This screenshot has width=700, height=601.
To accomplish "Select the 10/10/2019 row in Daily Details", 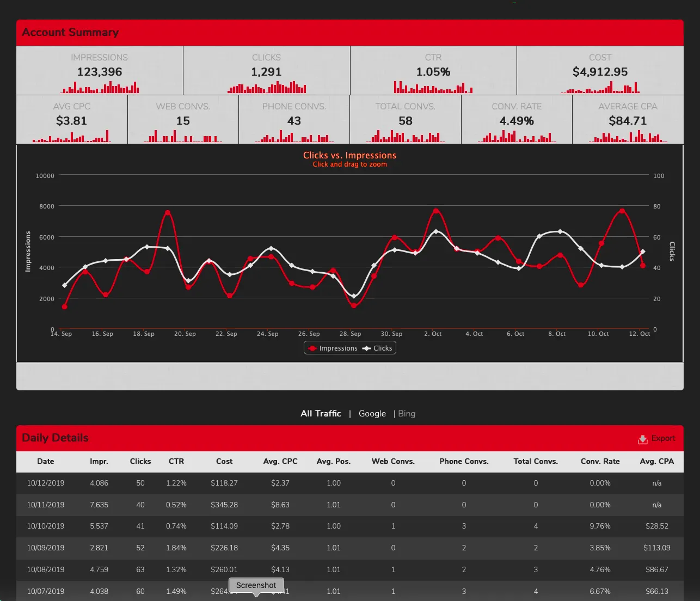I will pyautogui.click(x=46, y=526).
